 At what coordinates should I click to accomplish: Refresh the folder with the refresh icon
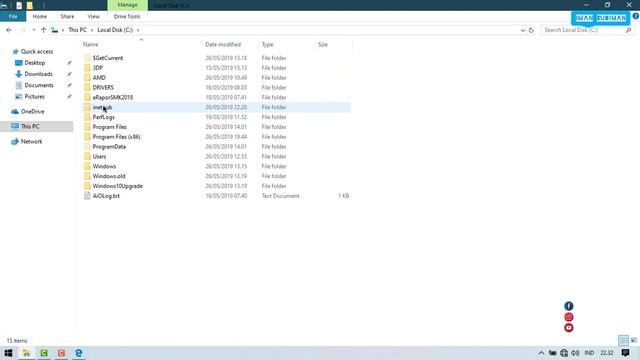pos(531,30)
